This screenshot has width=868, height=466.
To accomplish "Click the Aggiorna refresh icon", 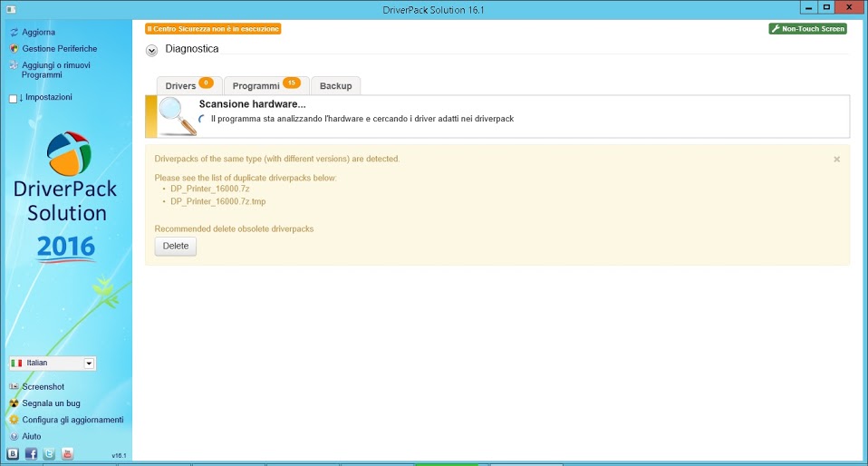I will [x=14, y=32].
